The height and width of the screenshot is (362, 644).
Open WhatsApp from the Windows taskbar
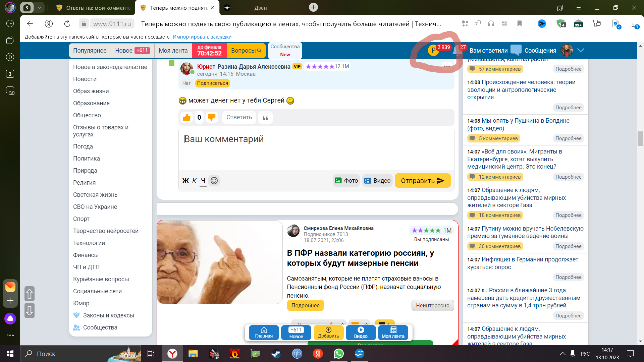tap(338, 354)
